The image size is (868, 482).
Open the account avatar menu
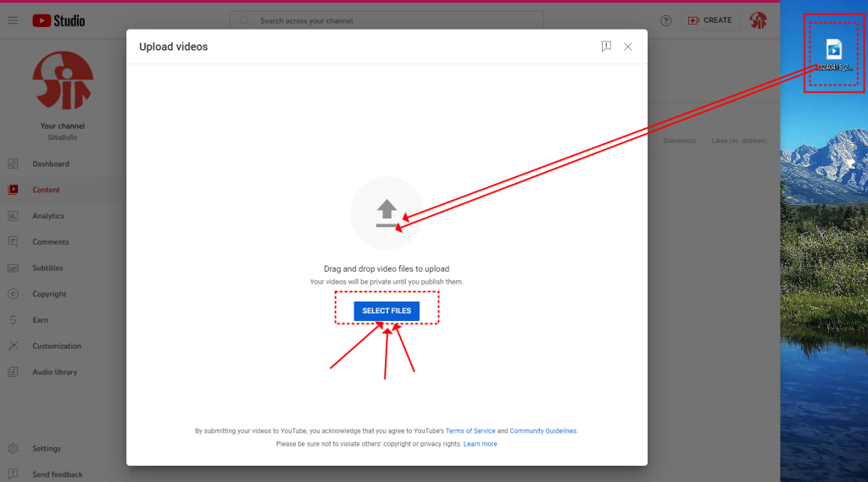(x=758, y=20)
